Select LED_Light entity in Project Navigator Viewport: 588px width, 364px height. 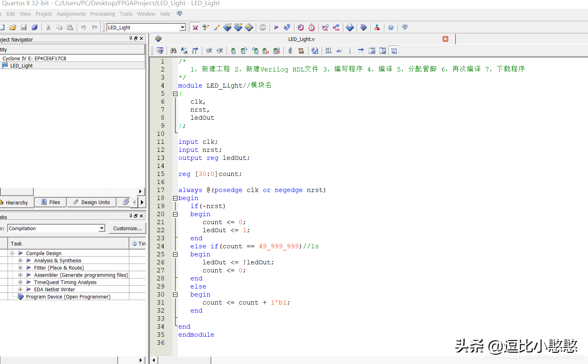click(21, 65)
